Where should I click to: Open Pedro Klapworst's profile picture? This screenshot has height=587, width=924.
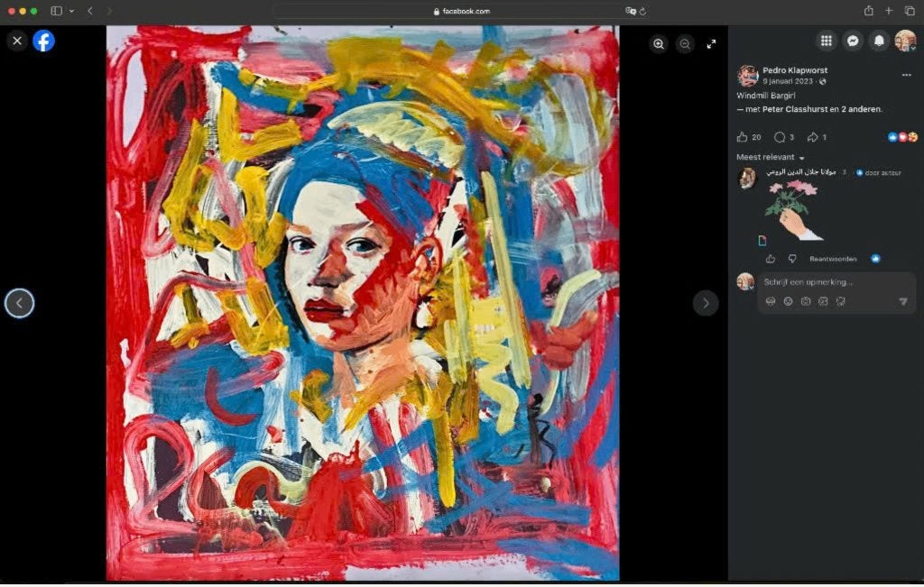click(747, 76)
